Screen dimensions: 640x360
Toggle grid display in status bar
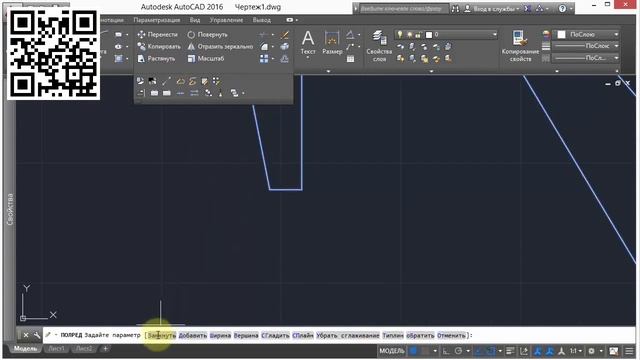point(413,351)
